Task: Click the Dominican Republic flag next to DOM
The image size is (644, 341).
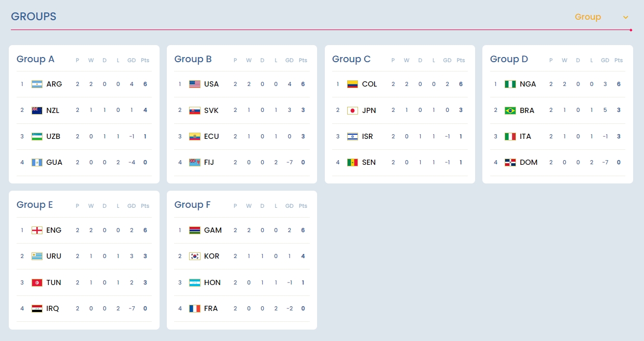Action: tap(510, 162)
